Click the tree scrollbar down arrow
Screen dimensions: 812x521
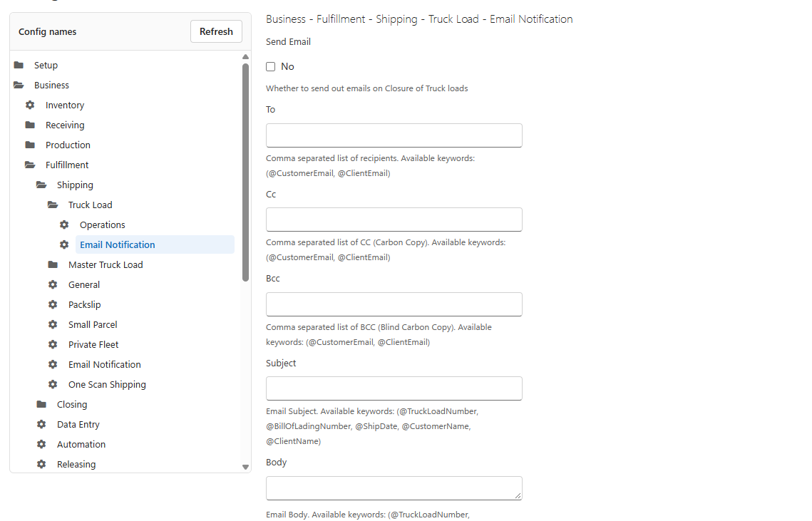click(x=245, y=467)
